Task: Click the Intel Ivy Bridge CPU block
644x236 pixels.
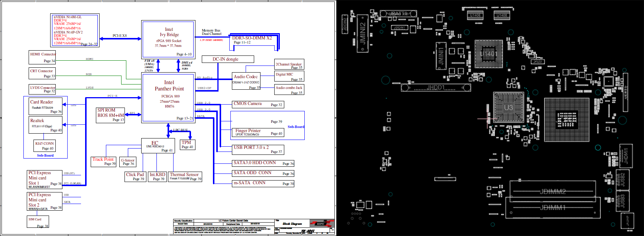Action: [168, 39]
